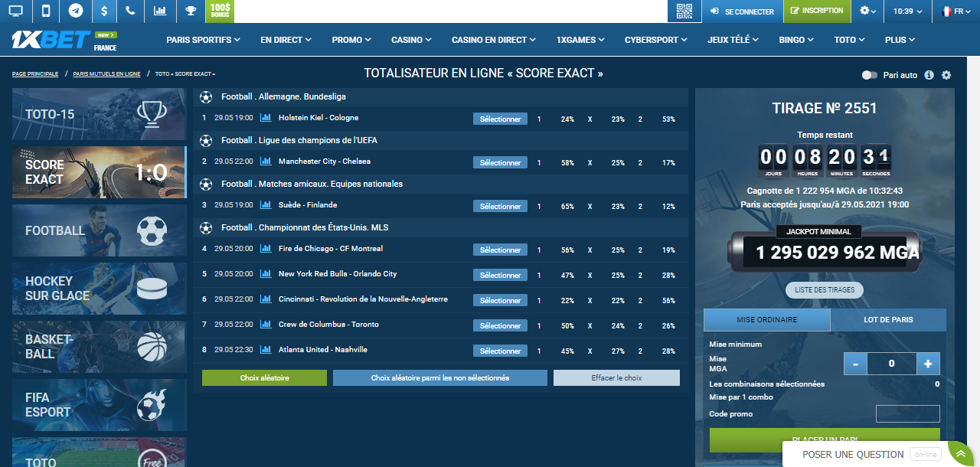This screenshot has width=980, height=467.
Task: Click football icon beside Championnat des États-Unis MLS
Action: point(205,228)
